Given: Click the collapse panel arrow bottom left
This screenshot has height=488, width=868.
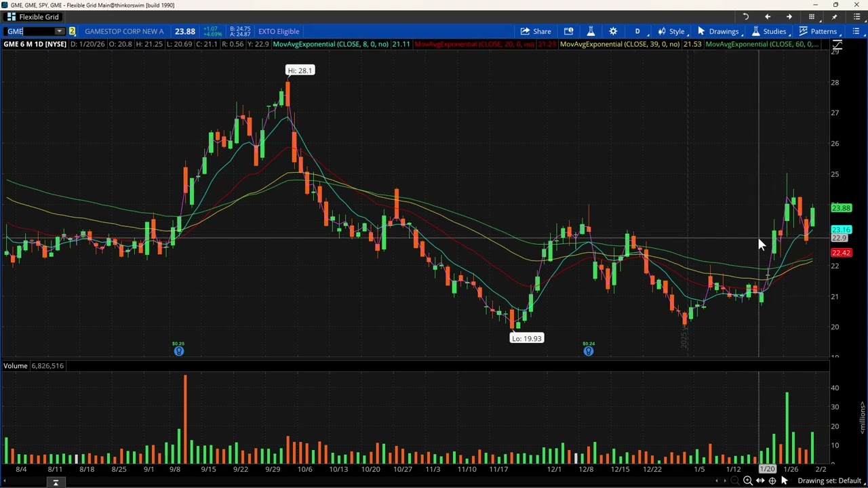Looking at the screenshot, I should click(56, 482).
